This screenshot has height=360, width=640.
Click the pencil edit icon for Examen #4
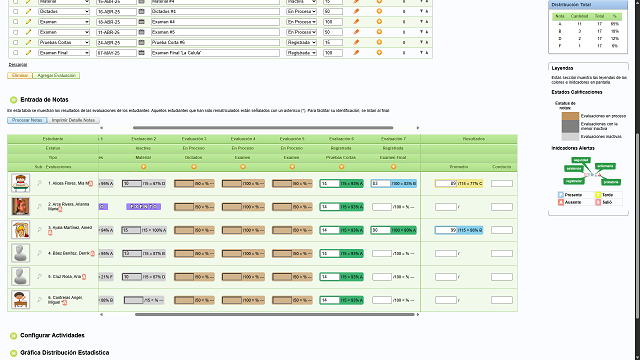(x=29, y=22)
